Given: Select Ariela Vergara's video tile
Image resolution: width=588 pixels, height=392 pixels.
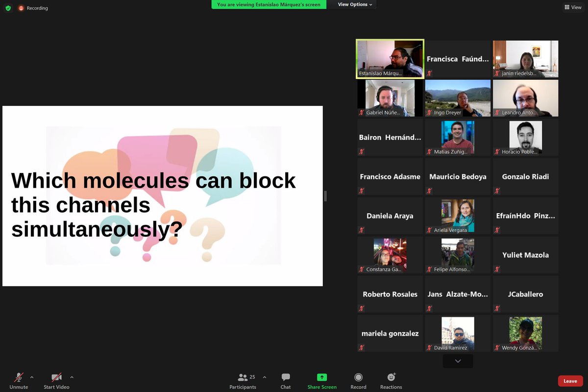Looking at the screenshot, I should click(458, 216).
